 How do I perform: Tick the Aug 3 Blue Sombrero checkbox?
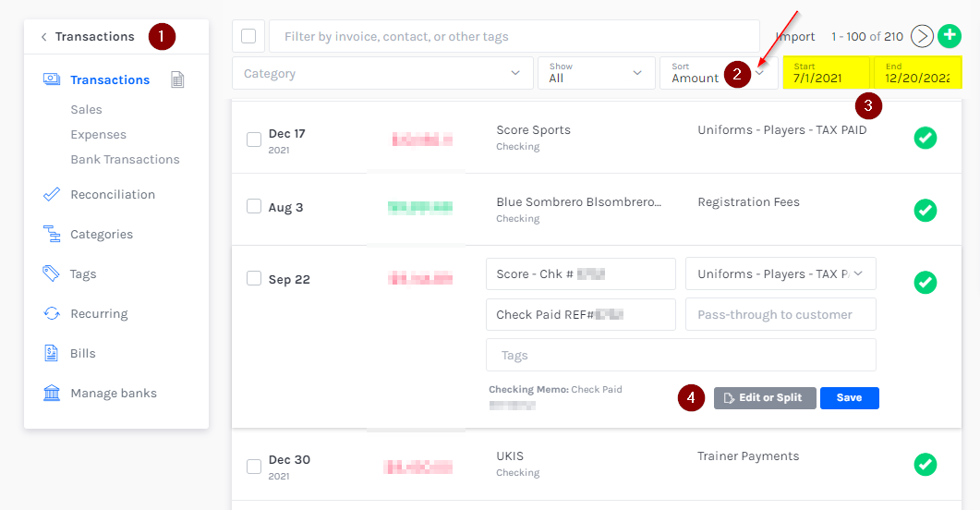(254, 207)
